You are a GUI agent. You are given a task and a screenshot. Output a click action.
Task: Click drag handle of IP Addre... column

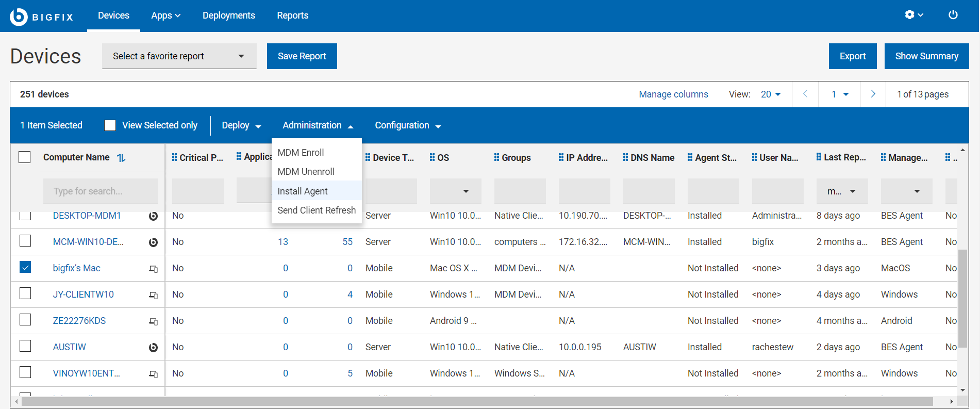pyautogui.click(x=561, y=157)
